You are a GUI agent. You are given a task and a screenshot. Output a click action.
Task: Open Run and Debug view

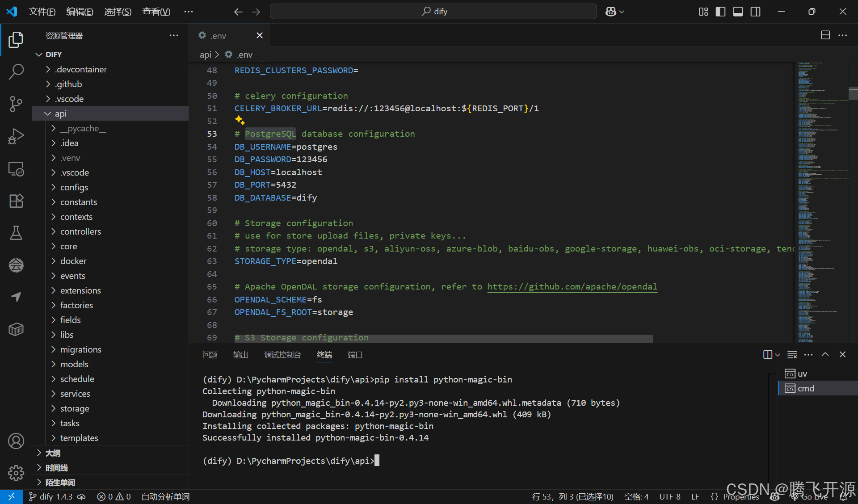(16, 136)
